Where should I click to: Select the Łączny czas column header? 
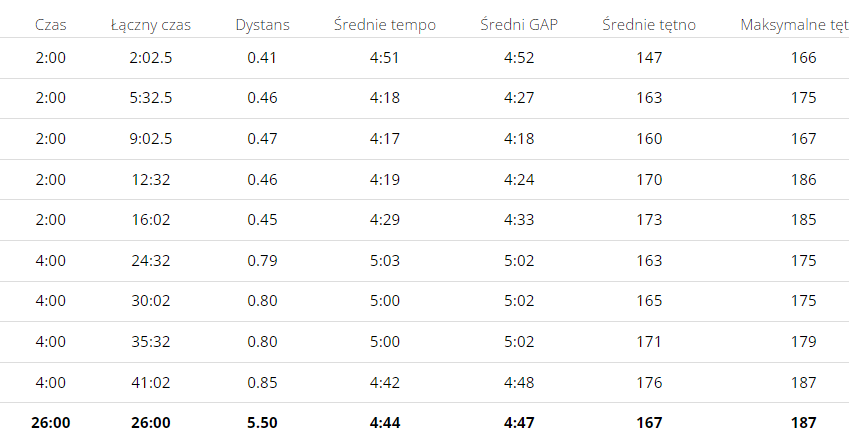pos(150,25)
